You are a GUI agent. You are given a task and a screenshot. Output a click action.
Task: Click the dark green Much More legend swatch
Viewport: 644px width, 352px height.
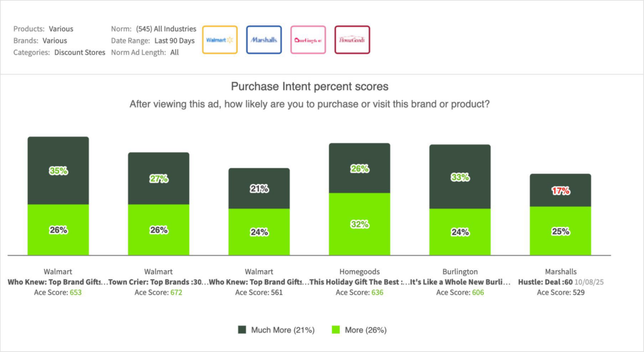[x=243, y=330]
